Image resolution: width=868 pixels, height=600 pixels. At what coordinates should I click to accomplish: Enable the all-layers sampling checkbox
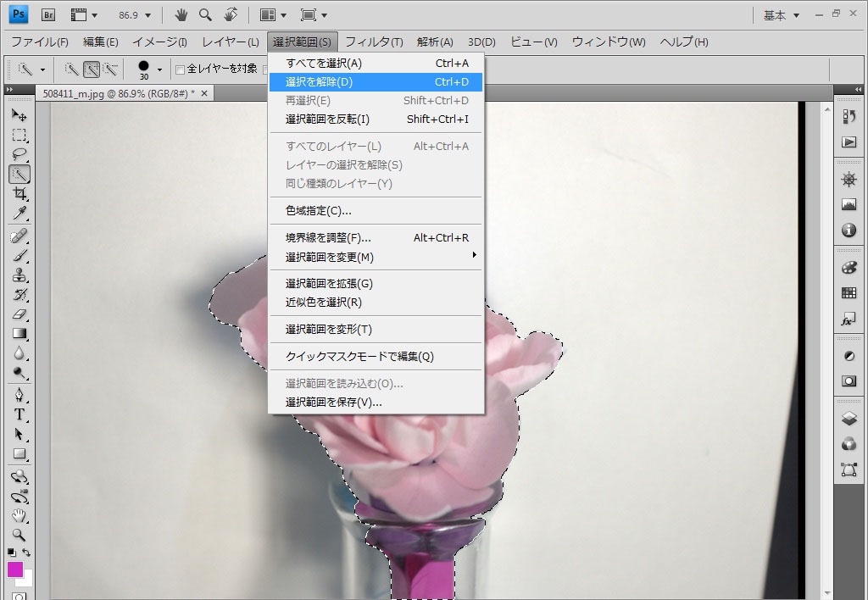[180, 69]
